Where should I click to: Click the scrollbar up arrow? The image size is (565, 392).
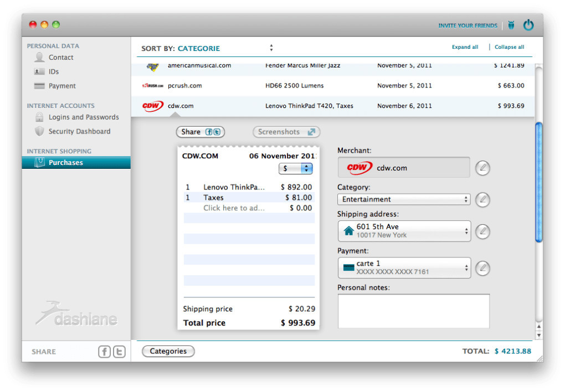tap(539, 327)
